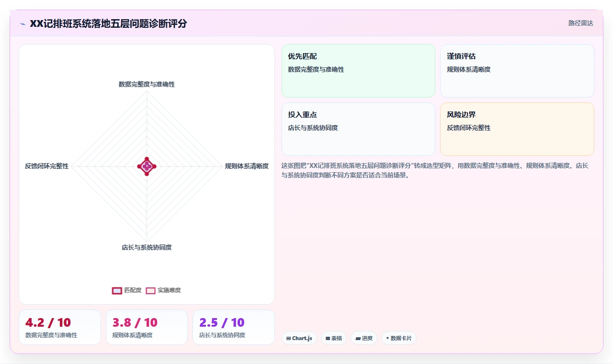Click the 4.2 / 10 score card
Image resolution: width=613 pixels, height=364 pixels.
click(x=60, y=327)
